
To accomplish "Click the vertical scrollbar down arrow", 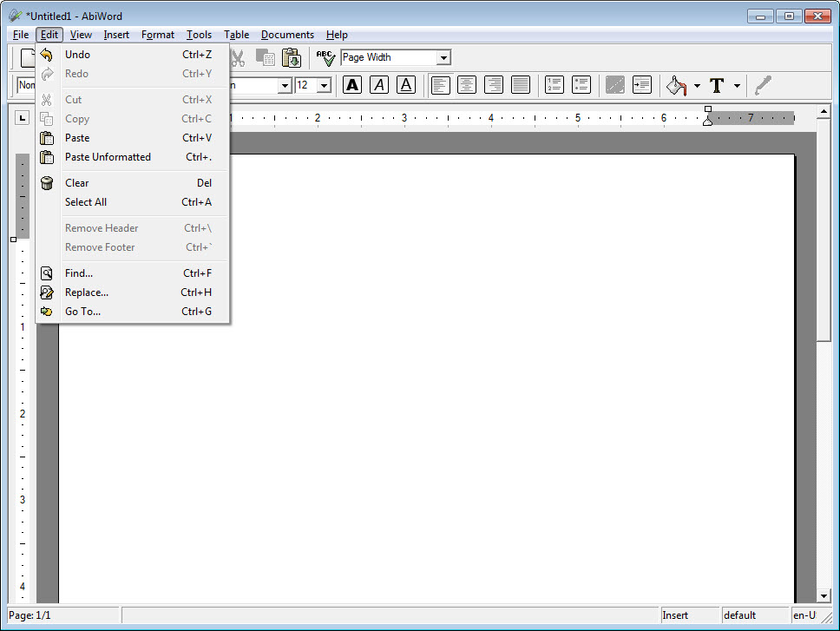I will click(x=824, y=596).
